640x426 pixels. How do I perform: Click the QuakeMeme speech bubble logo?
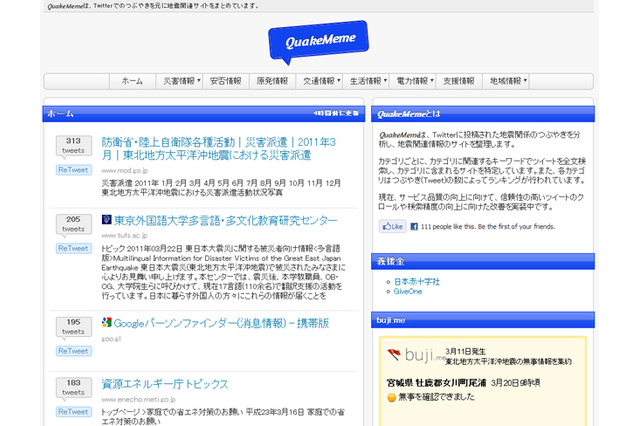tap(318, 42)
